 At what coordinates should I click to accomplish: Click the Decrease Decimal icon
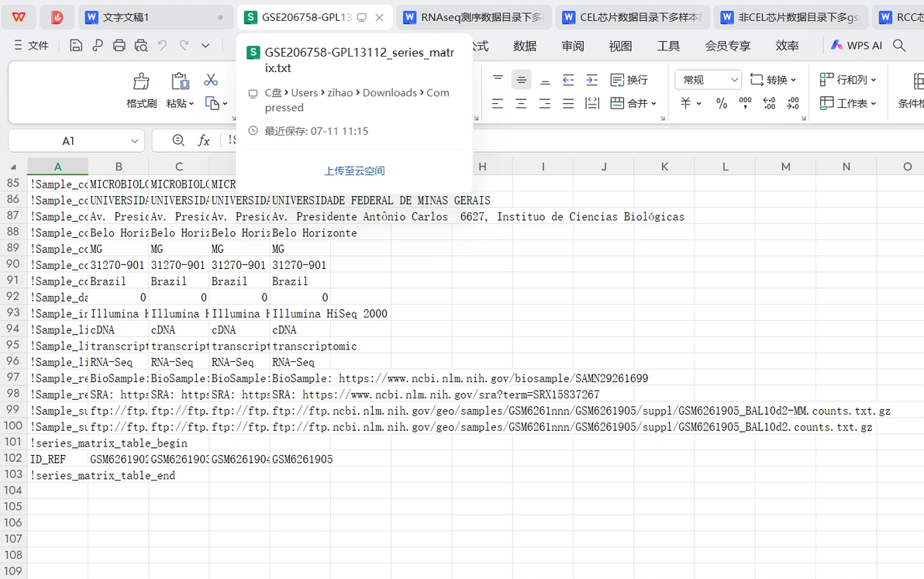coord(792,104)
